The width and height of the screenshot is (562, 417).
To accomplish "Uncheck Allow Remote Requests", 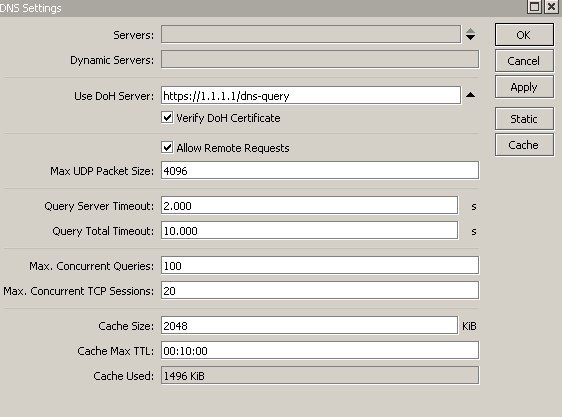I will (x=167, y=147).
